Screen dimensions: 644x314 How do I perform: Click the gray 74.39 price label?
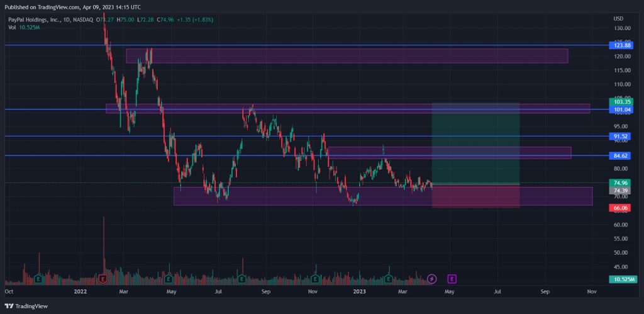tap(621, 190)
